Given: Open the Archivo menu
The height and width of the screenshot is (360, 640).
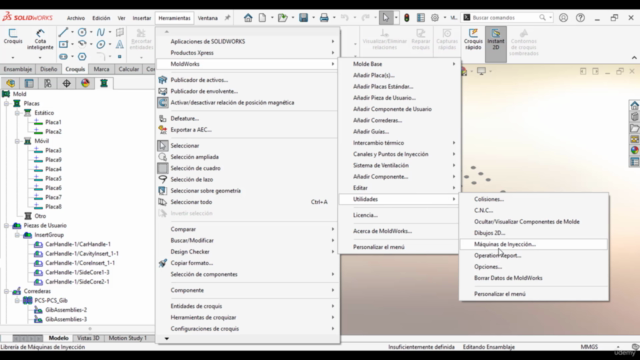Looking at the screenshot, I should [76, 18].
